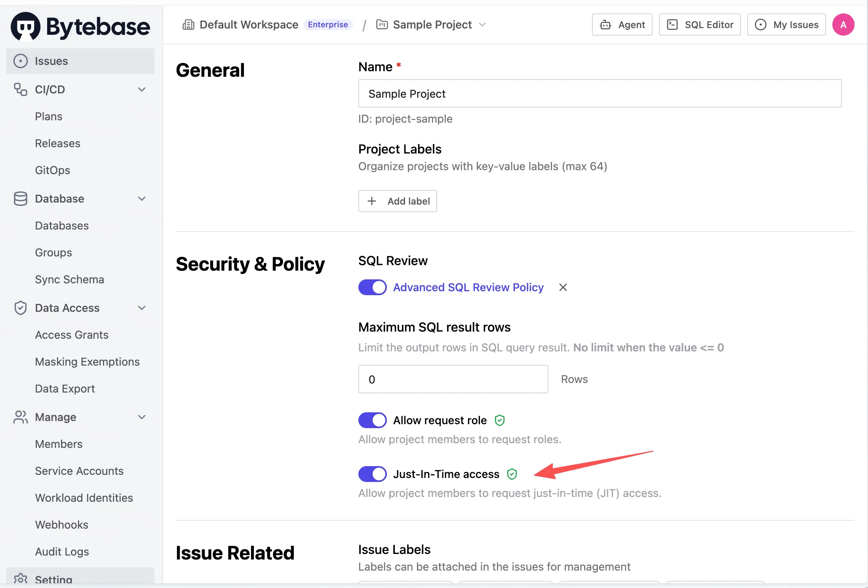Viewport: 868px width, 588px height.
Task: Remove the Advanced SQL Review Policy with X
Action: (x=563, y=287)
